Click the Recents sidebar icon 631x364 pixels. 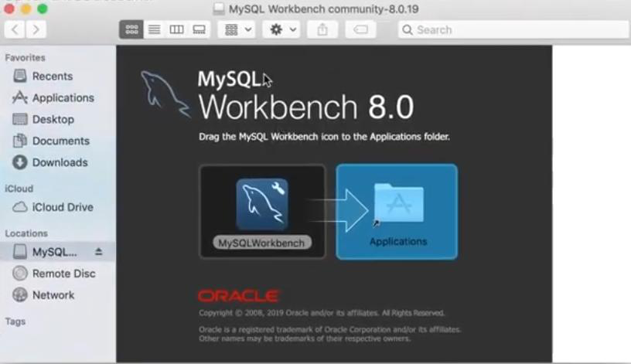(20, 76)
